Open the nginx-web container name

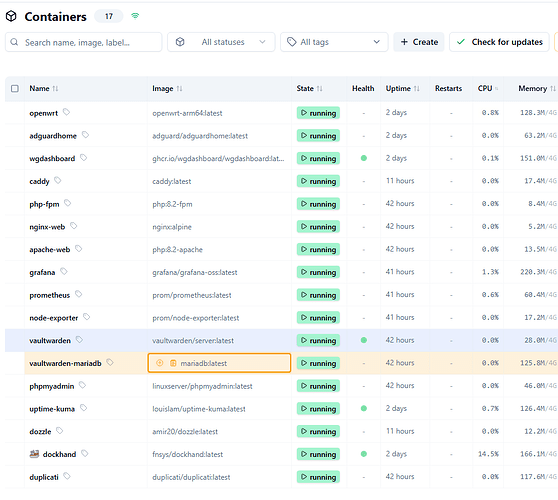[47, 227]
